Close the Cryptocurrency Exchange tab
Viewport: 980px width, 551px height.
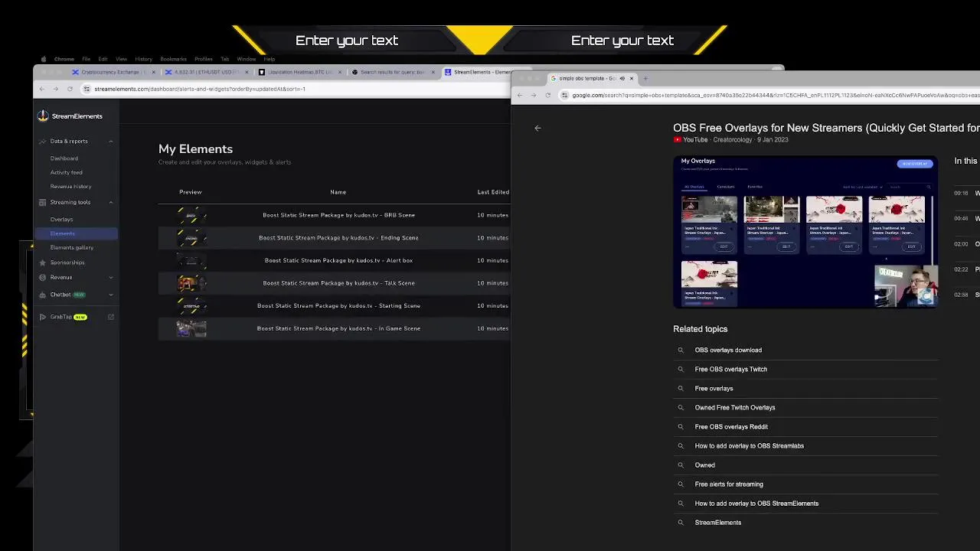pyautogui.click(x=154, y=72)
